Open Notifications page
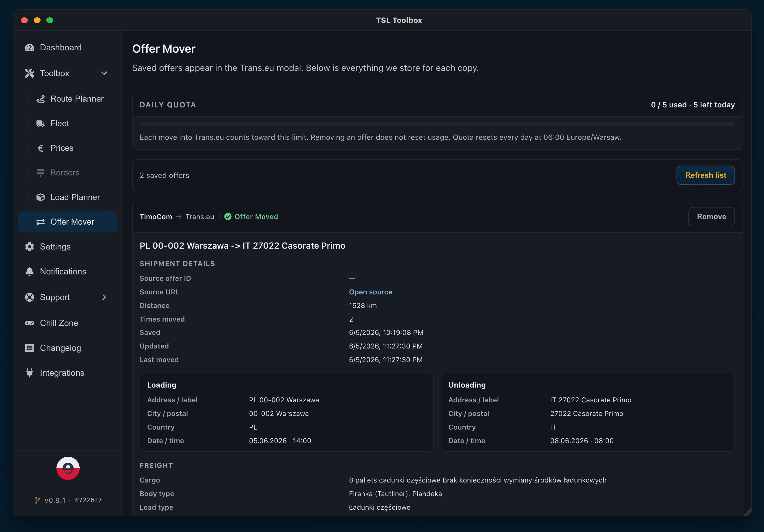Screen dimensions: 764x532 point(67,272)
